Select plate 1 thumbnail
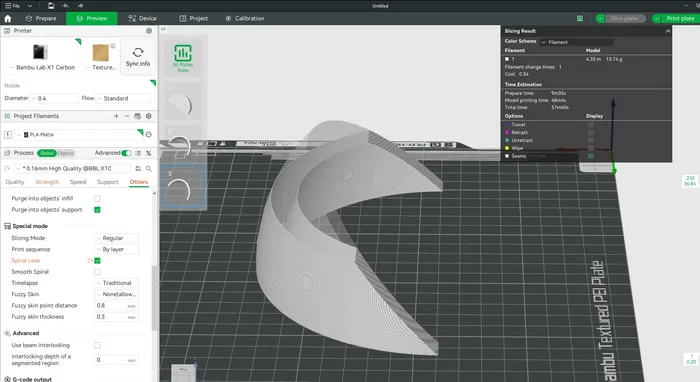Image resolution: width=700 pixels, height=382 pixels. [x=182, y=104]
